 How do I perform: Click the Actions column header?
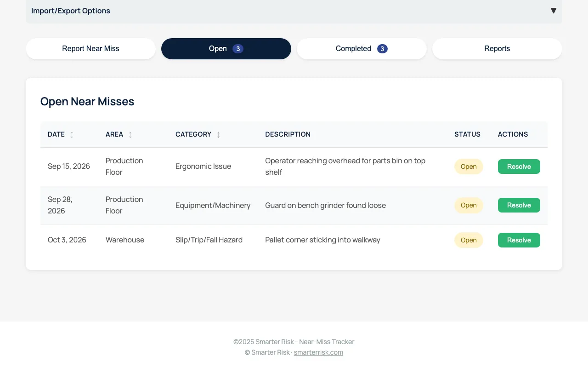click(x=513, y=134)
